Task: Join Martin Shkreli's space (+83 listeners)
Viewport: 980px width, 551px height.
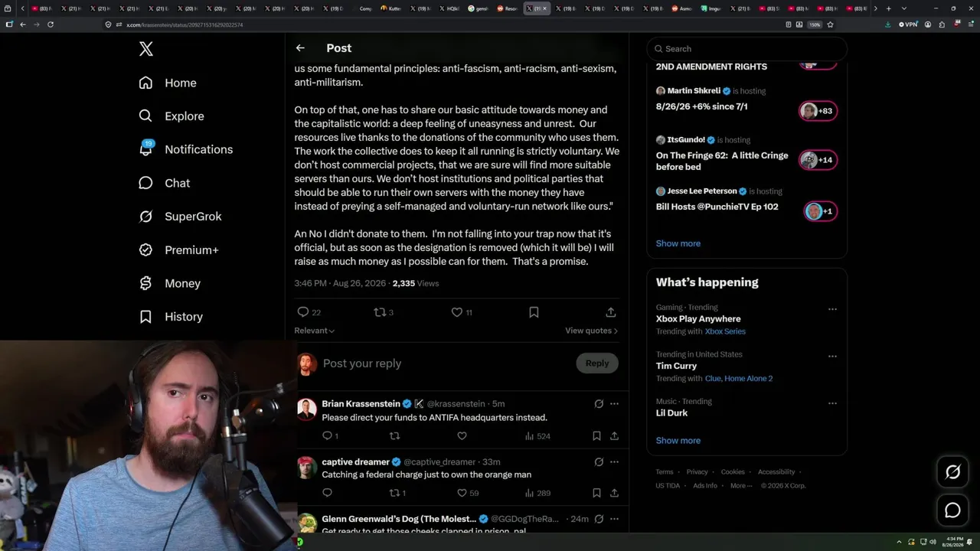Action: [818, 111]
